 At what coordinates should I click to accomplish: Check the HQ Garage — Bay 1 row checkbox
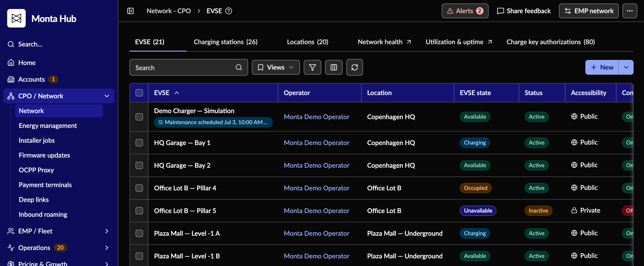click(x=139, y=143)
